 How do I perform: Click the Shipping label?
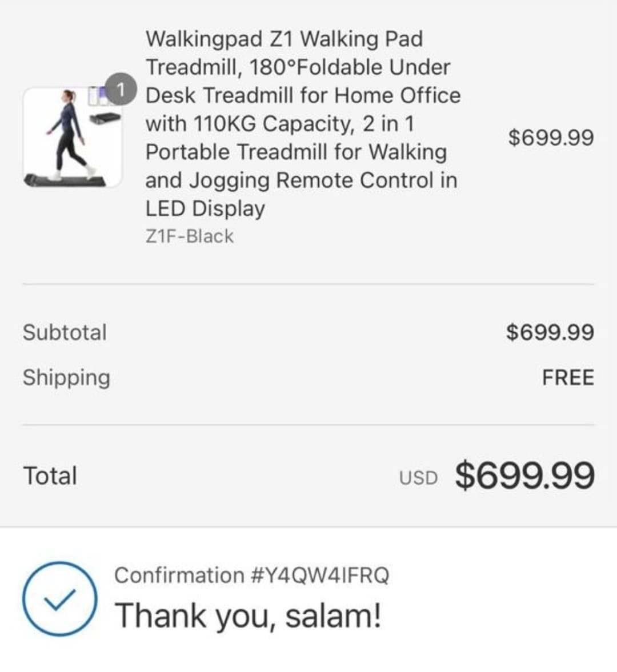[66, 377]
